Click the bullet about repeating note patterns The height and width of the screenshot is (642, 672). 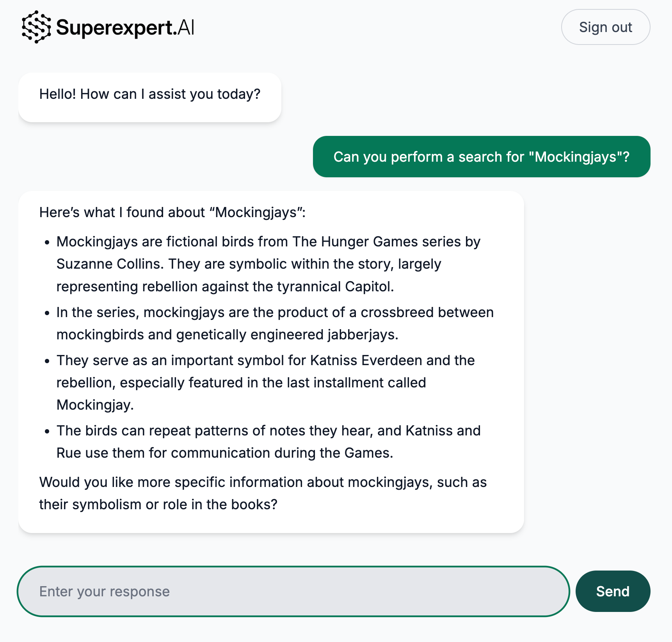268,442
